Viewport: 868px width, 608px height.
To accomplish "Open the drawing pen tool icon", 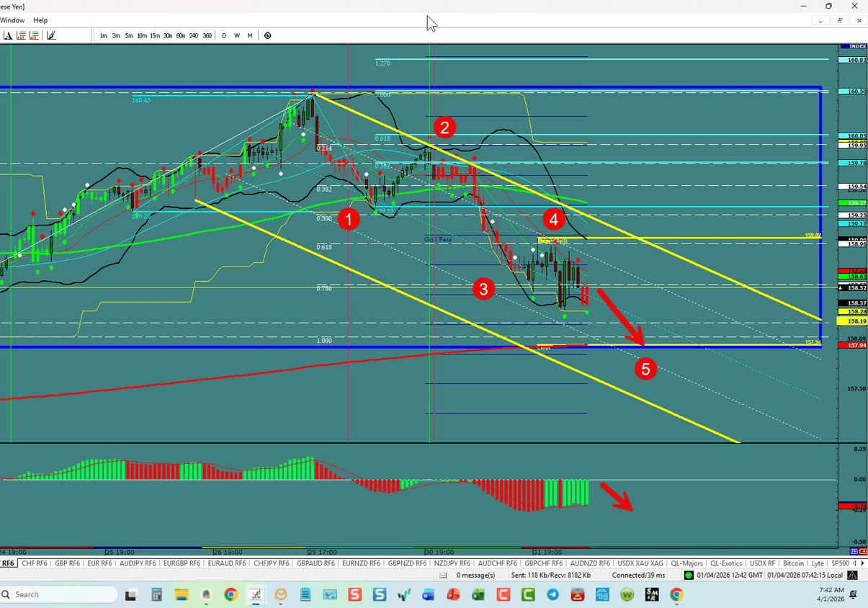I will [x=50, y=35].
